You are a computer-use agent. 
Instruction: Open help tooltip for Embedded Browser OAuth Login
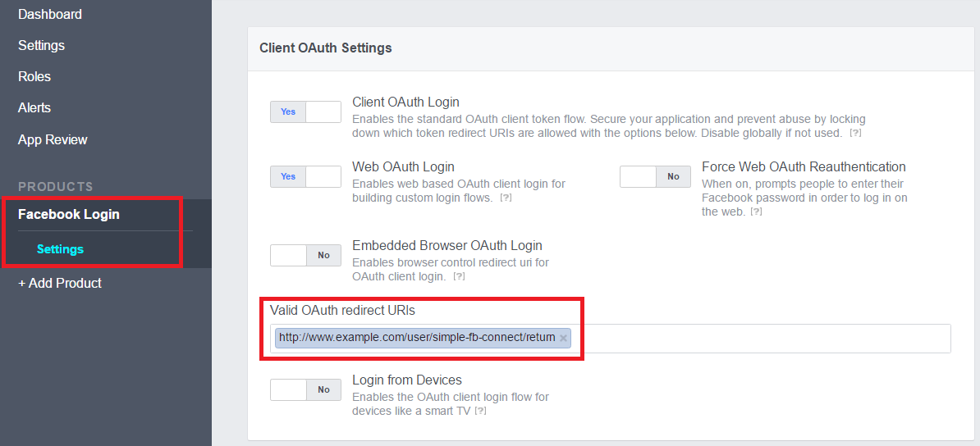[459, 276]
